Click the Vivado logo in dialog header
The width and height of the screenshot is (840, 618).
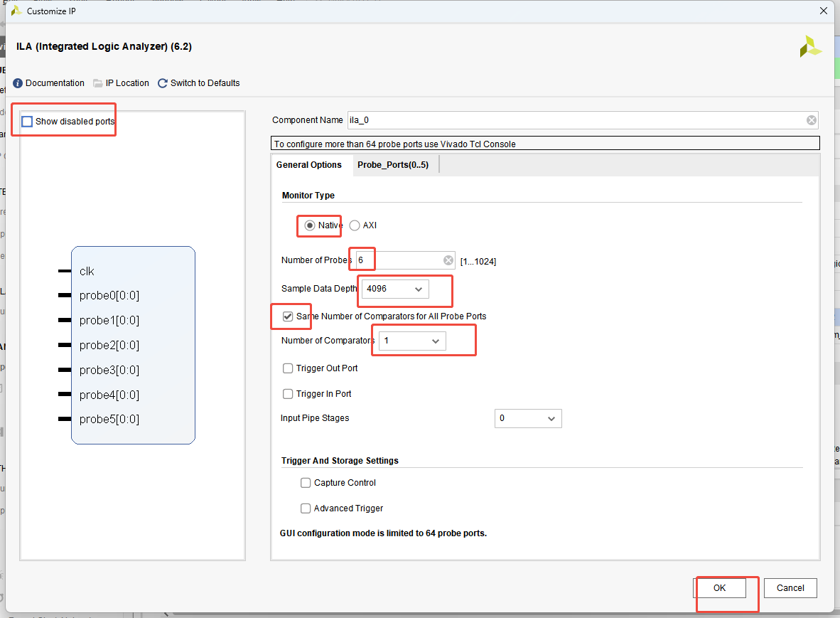[x=810, y=47]
